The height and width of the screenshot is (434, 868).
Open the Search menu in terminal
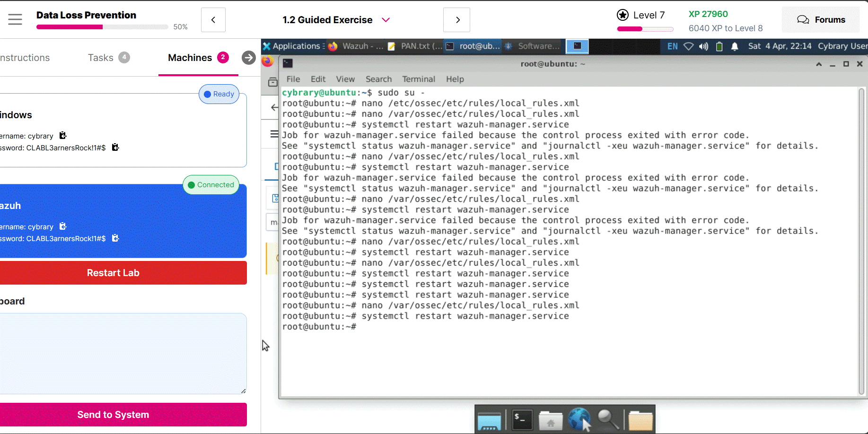pos(378,79)
